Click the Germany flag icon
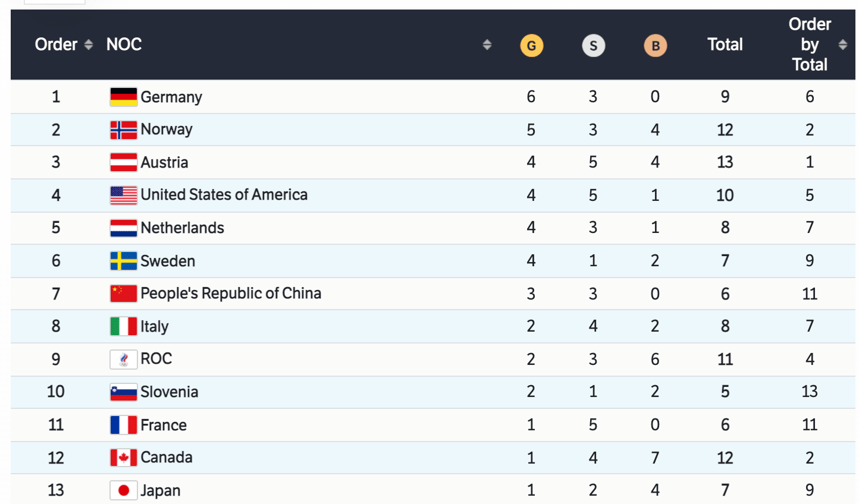The width and height of the screenshot is (859, 504). click(x=124, y=97)
